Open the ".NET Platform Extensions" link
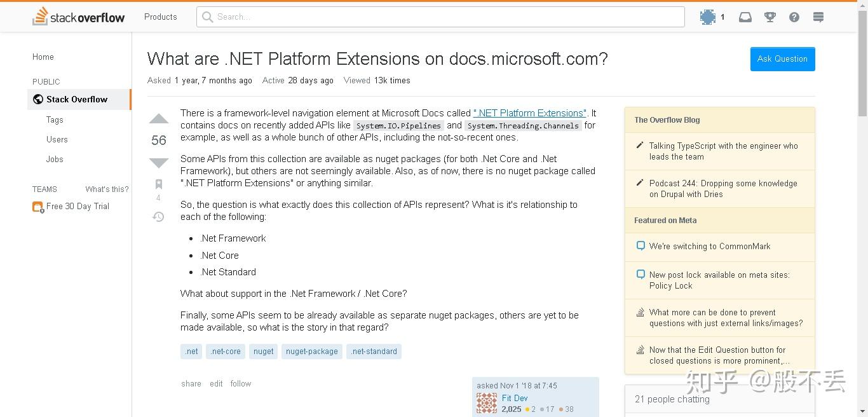The height and width of the screenshot is (417, 868). point(530,113)
